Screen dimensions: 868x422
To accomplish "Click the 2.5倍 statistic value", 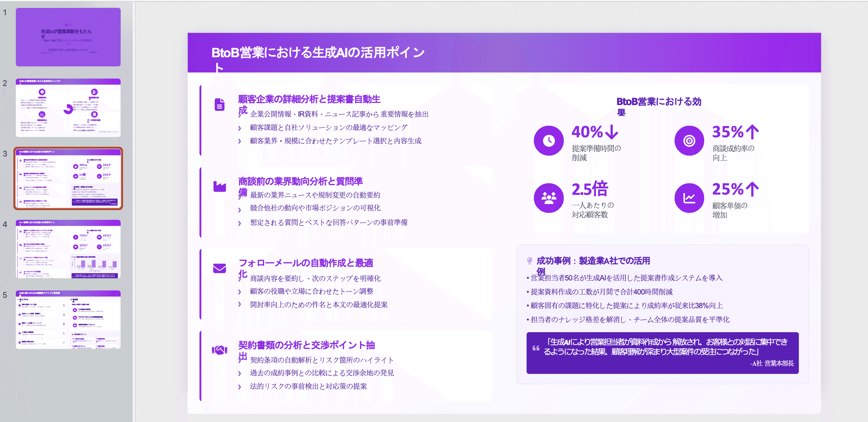I will click(590, 189).
